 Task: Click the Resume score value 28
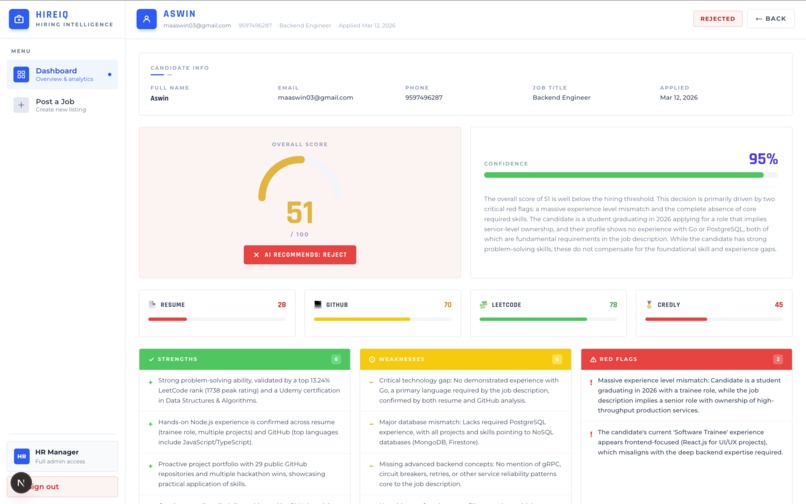point(282,304)
